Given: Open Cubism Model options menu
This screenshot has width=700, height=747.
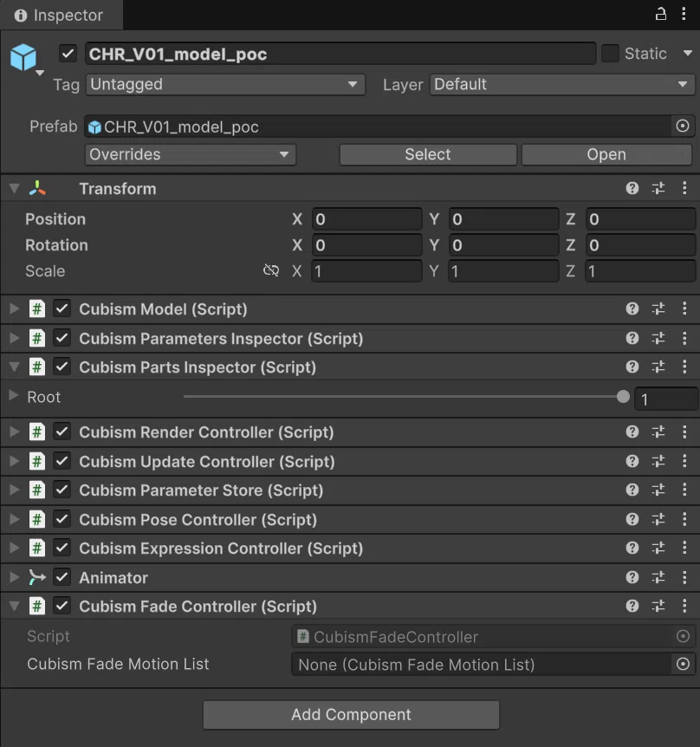Looking at the screenshot, I should coord(684,309).
